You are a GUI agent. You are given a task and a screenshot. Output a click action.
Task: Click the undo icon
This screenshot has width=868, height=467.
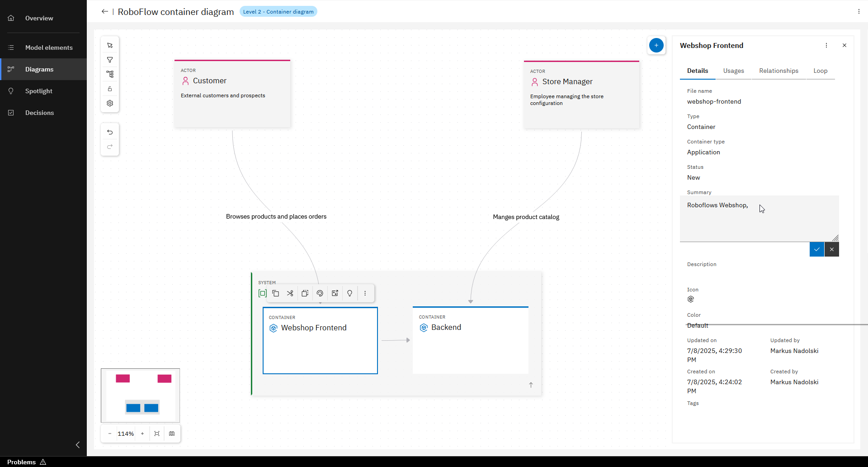point(110,132)
